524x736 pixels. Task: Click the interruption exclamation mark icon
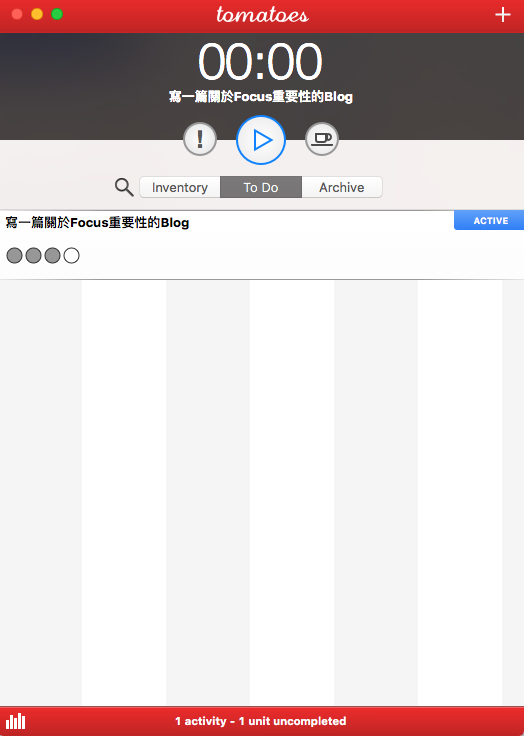(x=200, y=139)
